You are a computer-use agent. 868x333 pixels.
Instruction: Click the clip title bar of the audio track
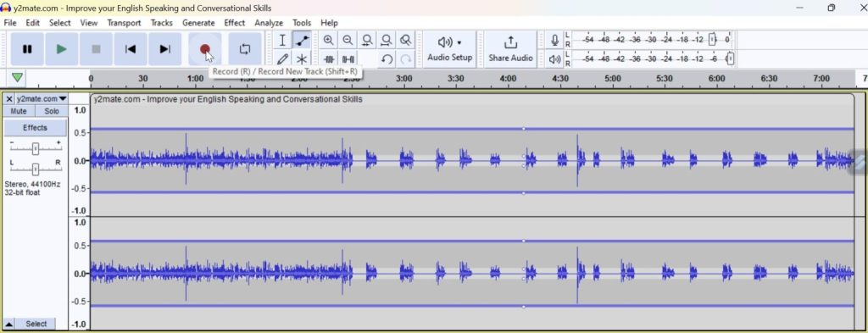(471, 100)
